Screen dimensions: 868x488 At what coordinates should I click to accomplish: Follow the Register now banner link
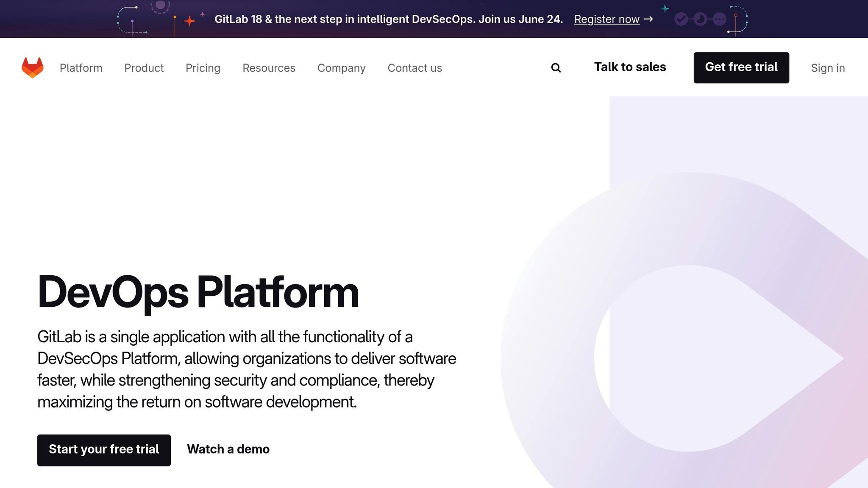(x=613, y=19)
